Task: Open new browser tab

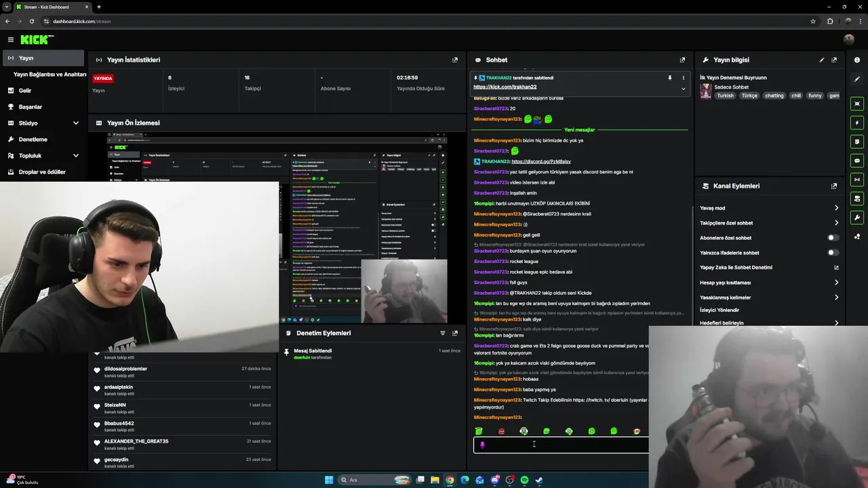Action: [98, 7]
